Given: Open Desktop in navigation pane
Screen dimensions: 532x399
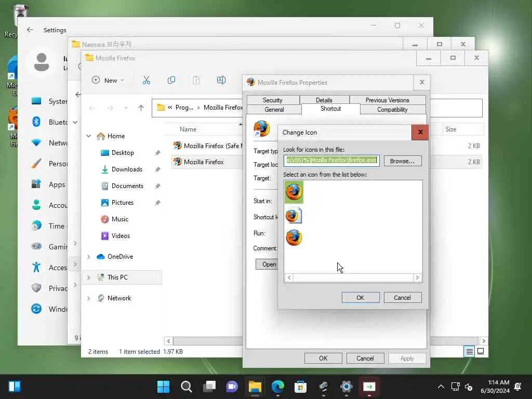Looking at the screenshot, I should (123, 153).
